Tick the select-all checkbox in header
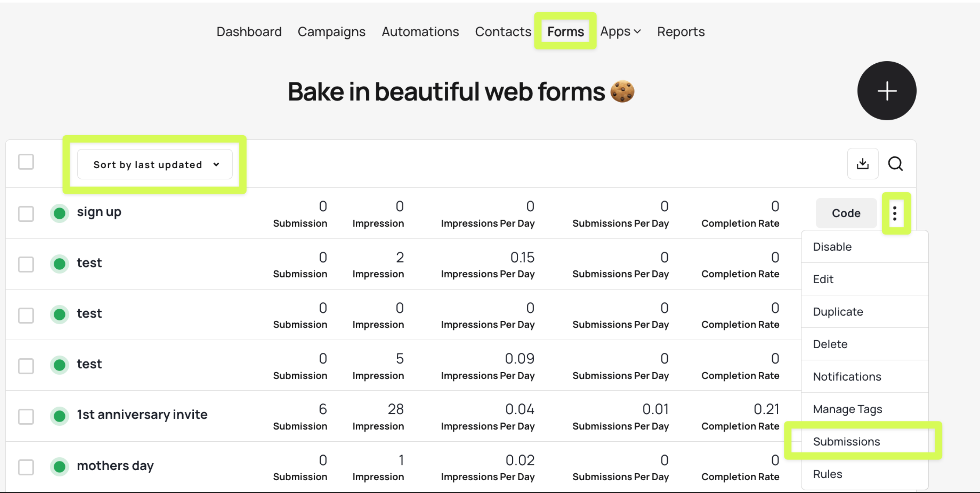 tap(26, 162)
